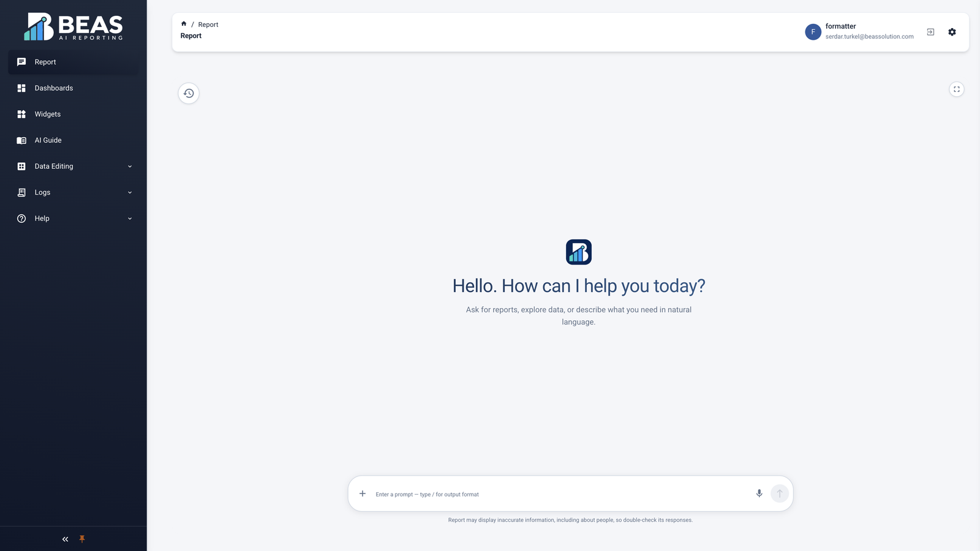This screenshot has width=980, height=551.
Task: Click the 'Ask for reports' subtitle text
Action: coord(579,316)
